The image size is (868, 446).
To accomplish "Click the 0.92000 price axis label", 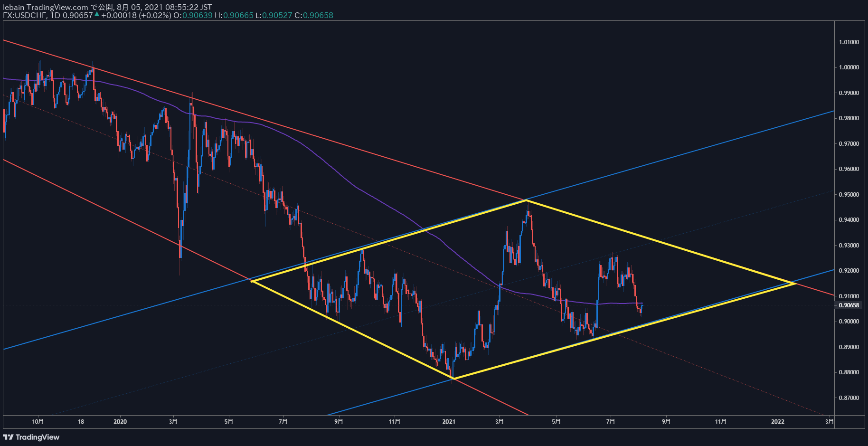I will coord(849,271).
